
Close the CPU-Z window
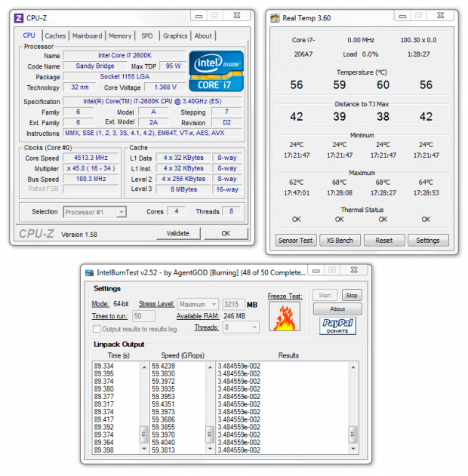[237, 16]
